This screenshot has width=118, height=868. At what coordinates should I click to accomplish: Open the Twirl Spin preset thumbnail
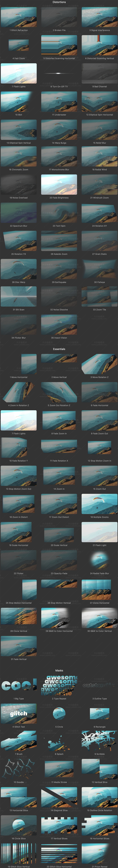[x=59, y=213]
